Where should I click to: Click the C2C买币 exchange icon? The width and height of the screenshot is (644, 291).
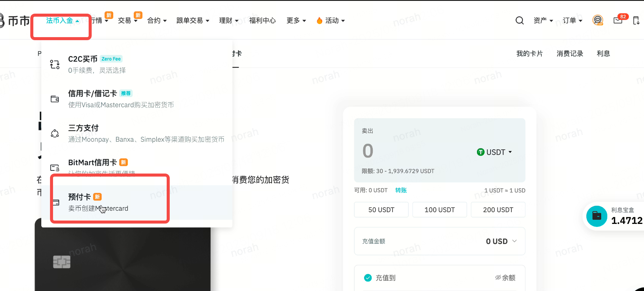click(x=55, y=64)
